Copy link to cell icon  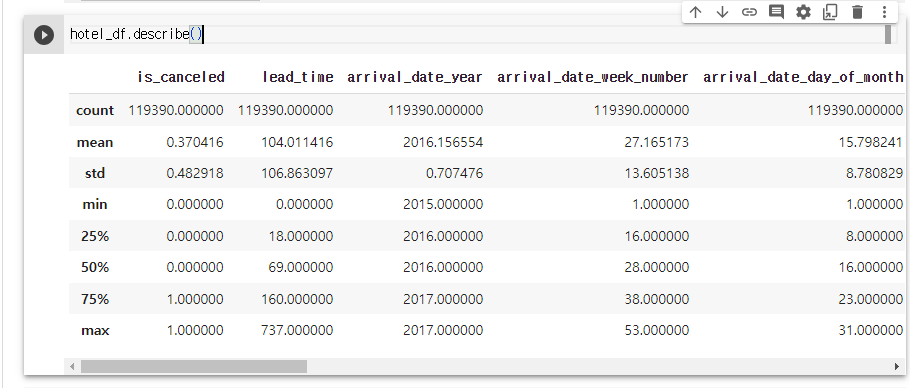(x=749, y=12)
